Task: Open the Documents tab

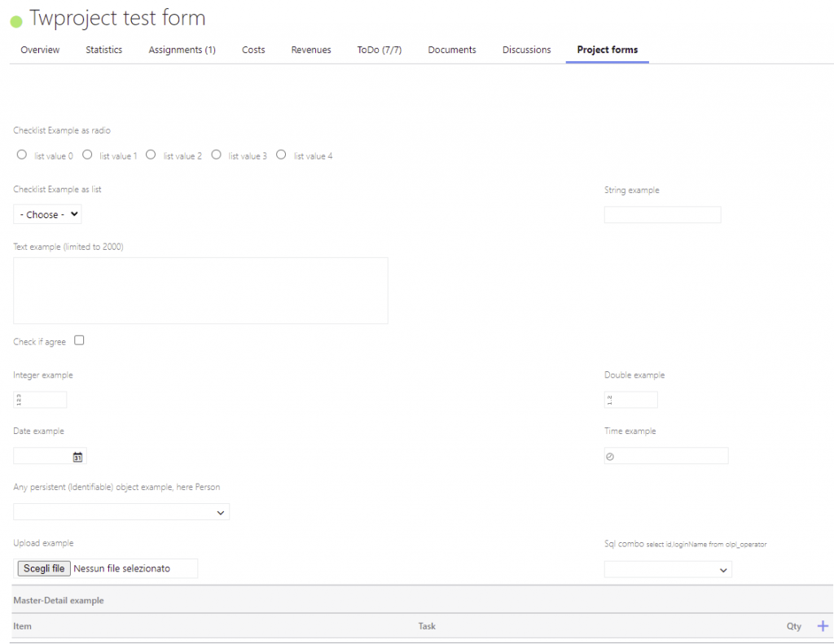Action: (x=451, y=50)
